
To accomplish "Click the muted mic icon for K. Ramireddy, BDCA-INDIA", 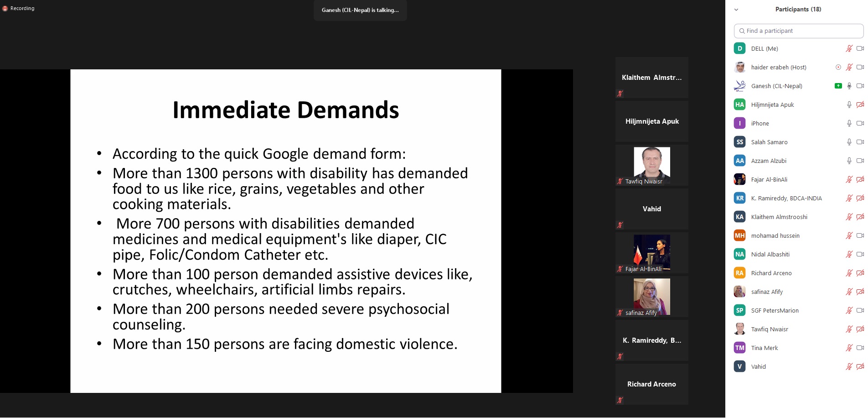I will click(849, 198).
